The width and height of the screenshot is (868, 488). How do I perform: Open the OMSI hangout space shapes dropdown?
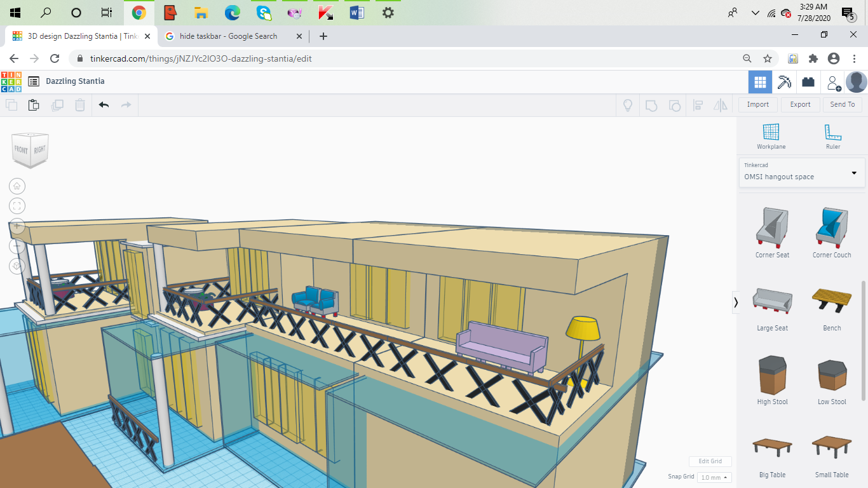click(802, 172)
